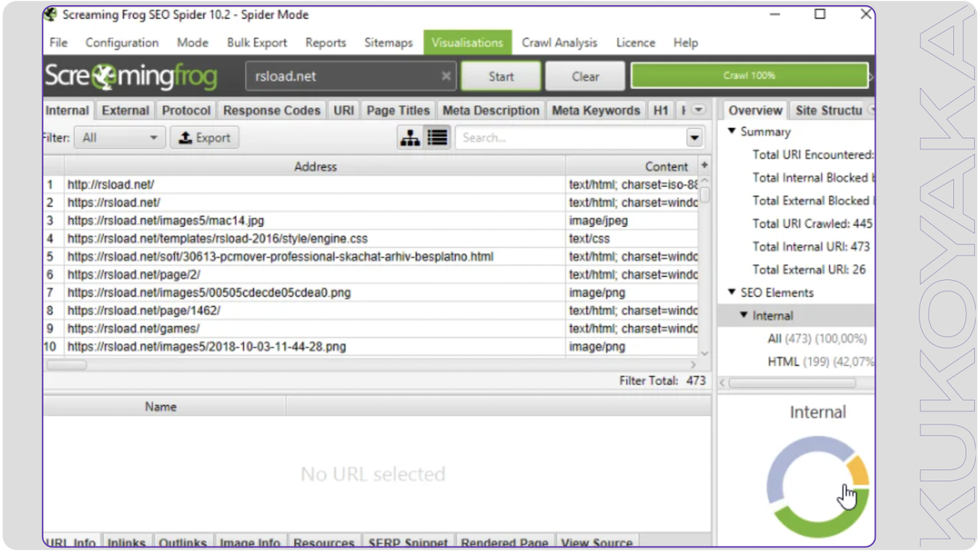
Task: Select the URI tab
Action: click(x=344, y=110)
